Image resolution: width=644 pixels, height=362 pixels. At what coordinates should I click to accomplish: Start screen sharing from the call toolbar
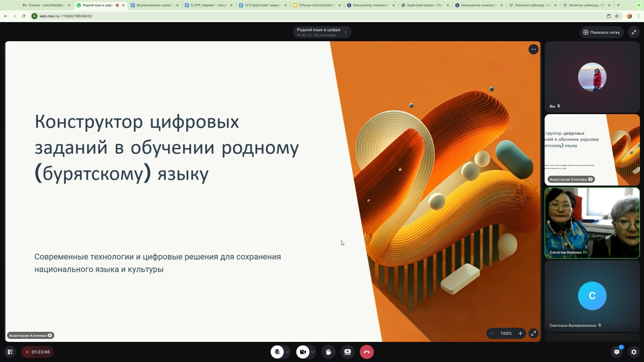point(347,352)
